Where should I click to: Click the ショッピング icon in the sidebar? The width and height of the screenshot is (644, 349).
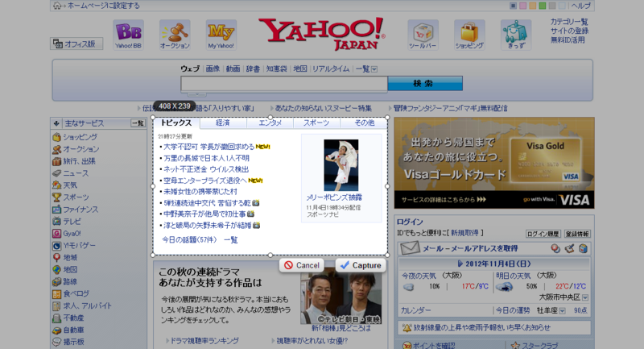coord(56,137)
